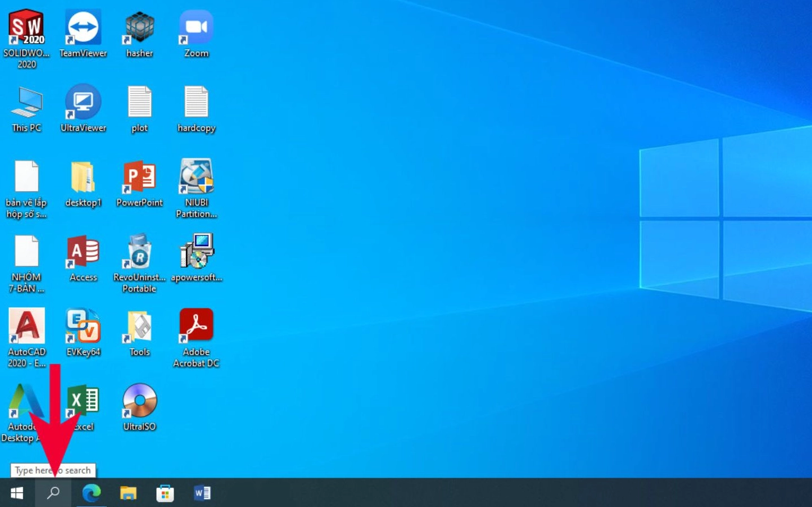Open Microsoft Edge from the taskbar
The height and width of the screenshot is (507, 812).
(91, 493)
